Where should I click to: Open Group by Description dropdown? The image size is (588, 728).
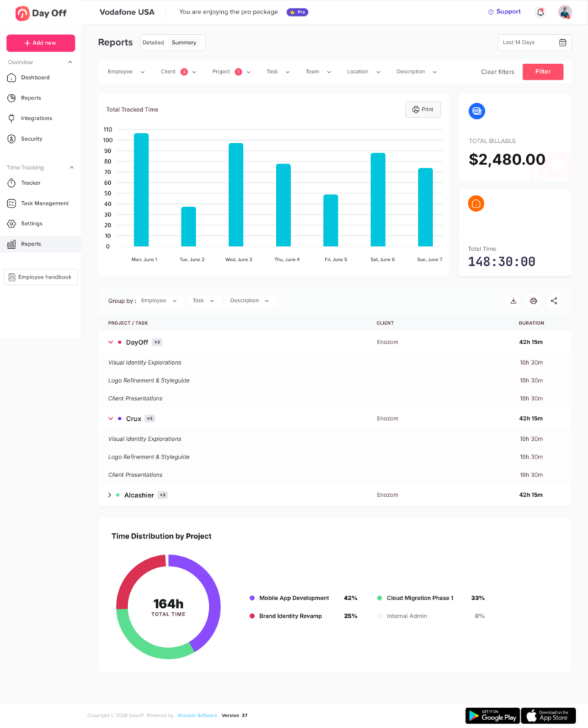(x=250, y=301)
